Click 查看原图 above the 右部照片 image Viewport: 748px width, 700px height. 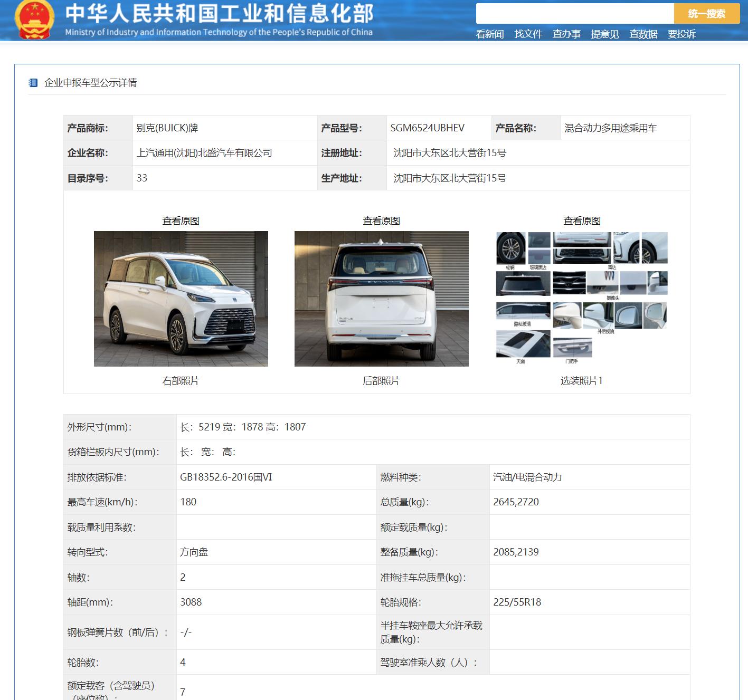coord(181,221)
